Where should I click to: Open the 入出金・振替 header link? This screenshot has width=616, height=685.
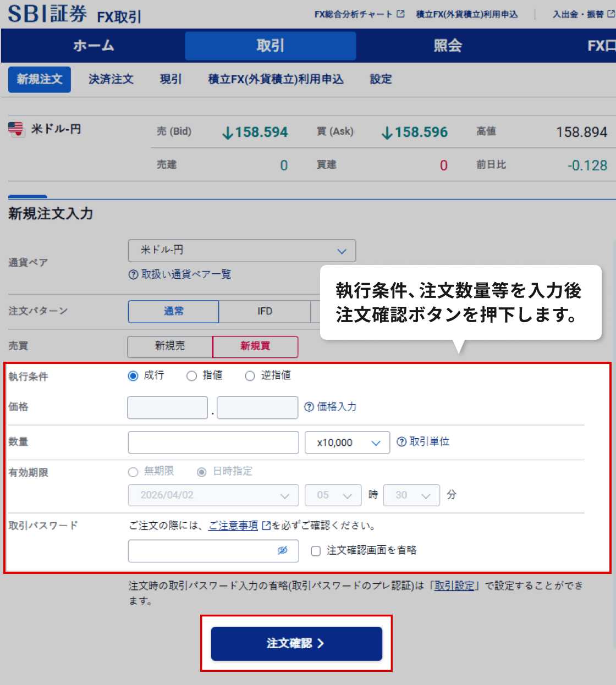tap(578, 14)
